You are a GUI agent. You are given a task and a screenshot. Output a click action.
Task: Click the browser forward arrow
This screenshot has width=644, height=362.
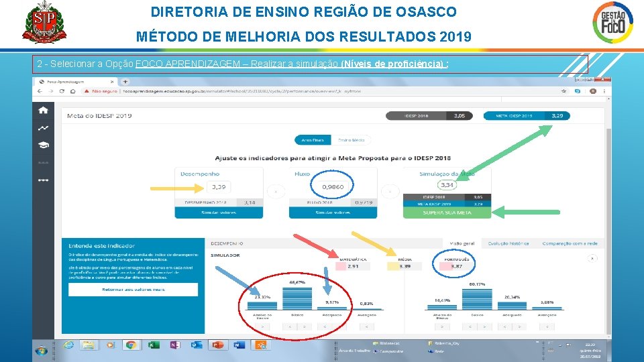[50, 91]
